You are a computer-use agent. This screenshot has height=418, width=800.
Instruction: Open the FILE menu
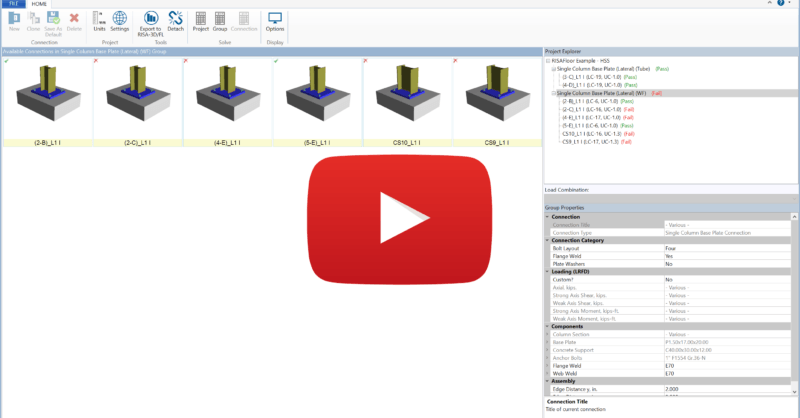14,4
